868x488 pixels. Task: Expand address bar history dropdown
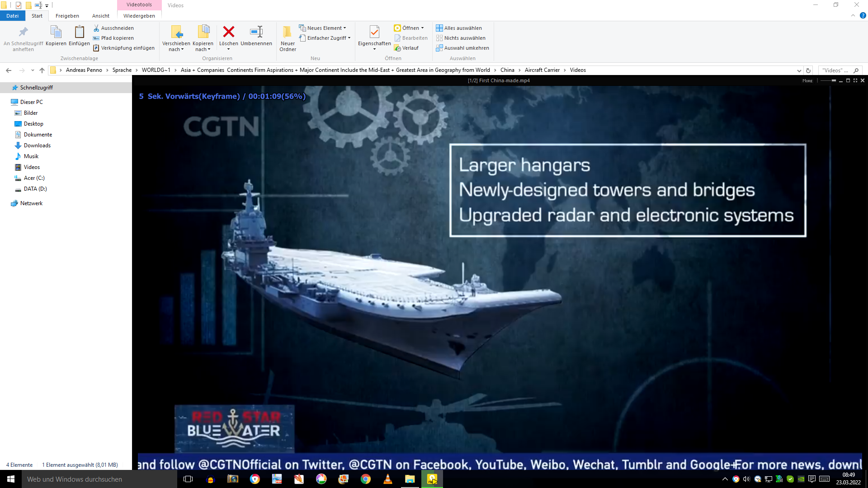click(x=799, y=70)
